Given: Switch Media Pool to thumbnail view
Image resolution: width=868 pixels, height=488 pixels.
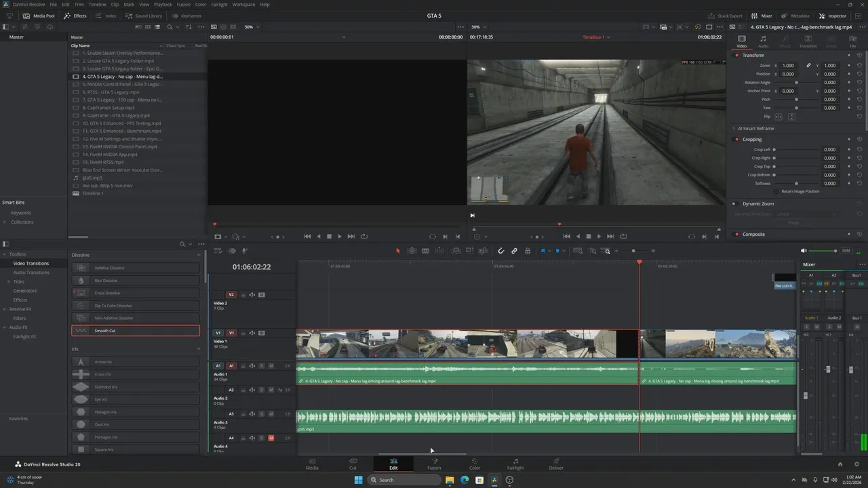Looking at the screenshot, I should coord(148,27).
